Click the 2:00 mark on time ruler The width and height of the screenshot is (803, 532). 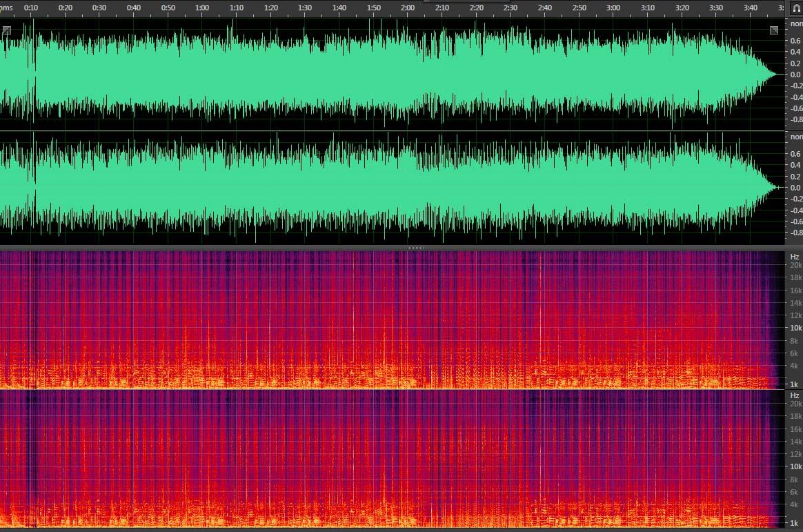pos(408,8)
